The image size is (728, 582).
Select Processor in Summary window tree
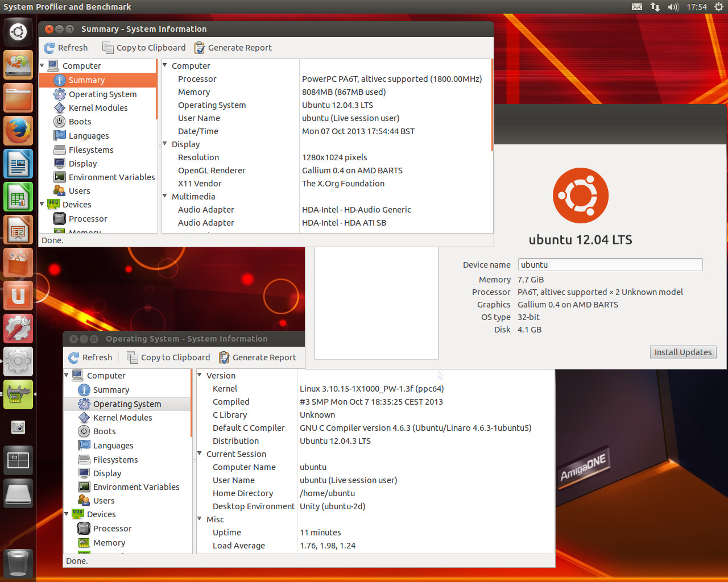[98, 219]
